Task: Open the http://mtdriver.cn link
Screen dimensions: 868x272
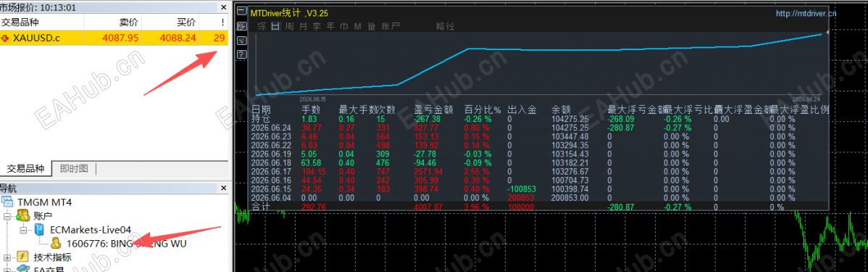Action: (x=806, y=13)
